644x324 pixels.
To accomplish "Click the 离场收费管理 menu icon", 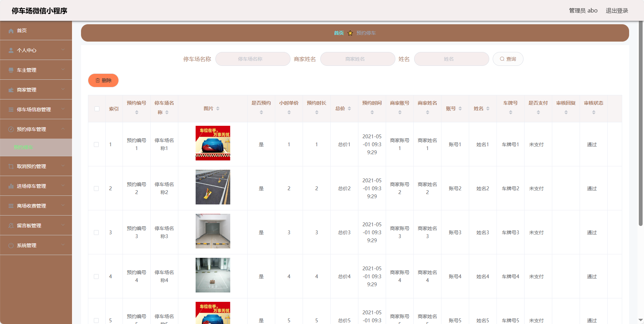I will pos(11,206).
